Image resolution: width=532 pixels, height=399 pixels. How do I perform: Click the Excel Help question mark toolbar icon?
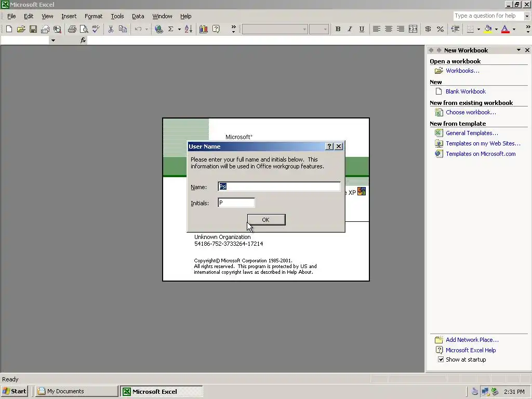pos(216,29)
